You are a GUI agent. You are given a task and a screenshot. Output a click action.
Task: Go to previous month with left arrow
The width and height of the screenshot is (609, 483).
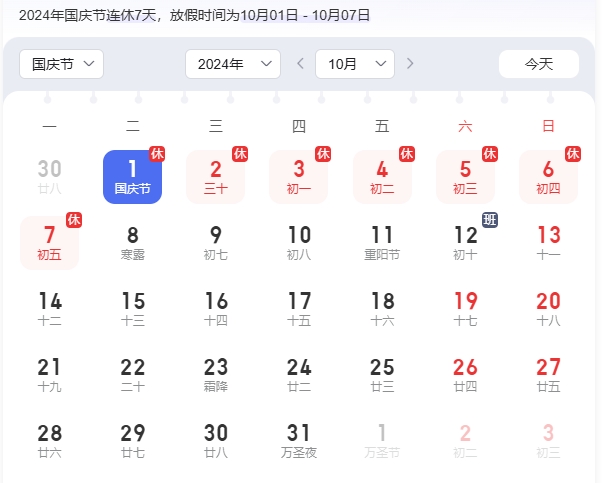click(301, 64)
